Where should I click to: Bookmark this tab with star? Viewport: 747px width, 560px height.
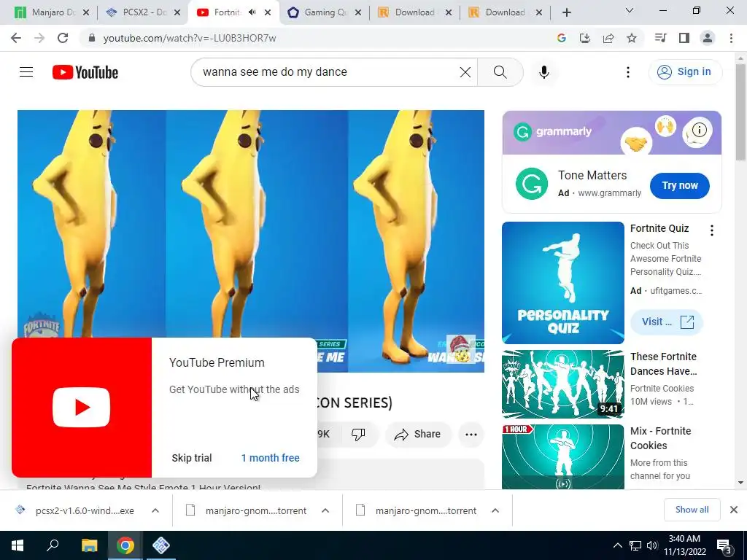[x=632, y=38]
